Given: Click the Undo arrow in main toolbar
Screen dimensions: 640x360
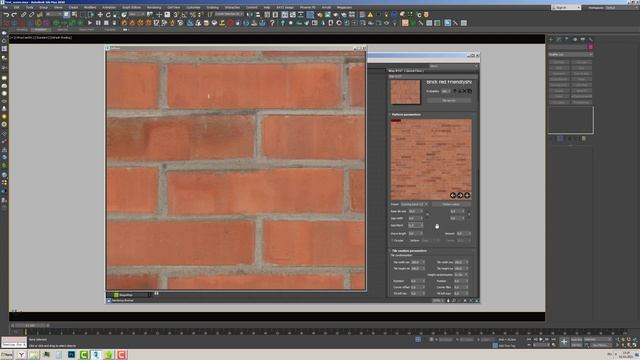Looking at the screenshot, I should 6,15.
